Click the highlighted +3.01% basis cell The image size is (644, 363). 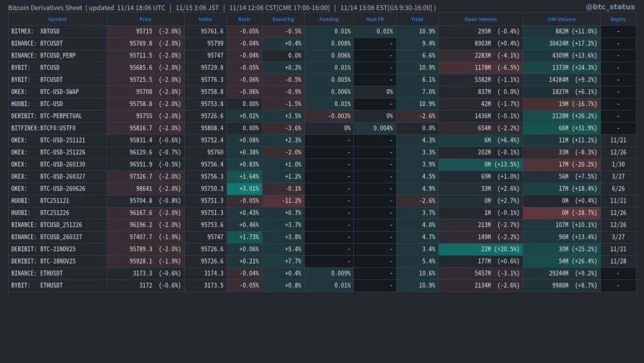244,189
